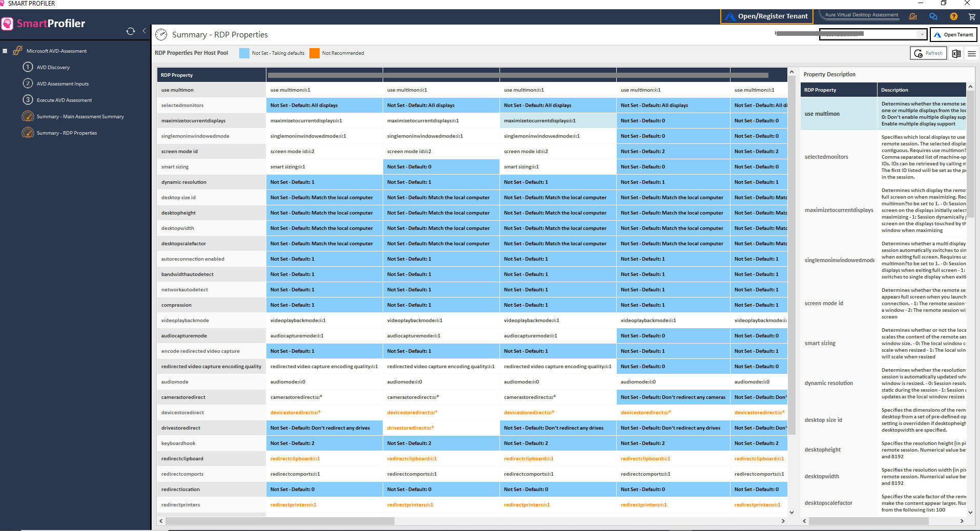The width and height of the screenshot is (980, 531).
Task: Click the main table horizontal scrollbar right arrow
Action: click(x=783, y=521)
